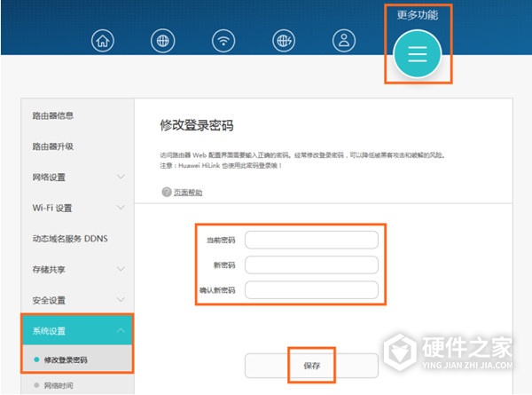Open the 更多功能 hamburger menu button

pos(418,54)
